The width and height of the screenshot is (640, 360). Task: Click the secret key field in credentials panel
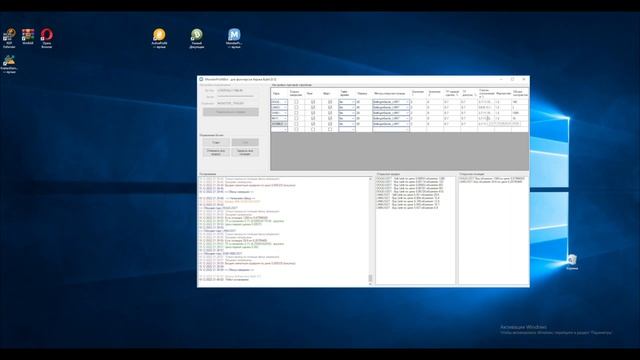tap(237, 97)
